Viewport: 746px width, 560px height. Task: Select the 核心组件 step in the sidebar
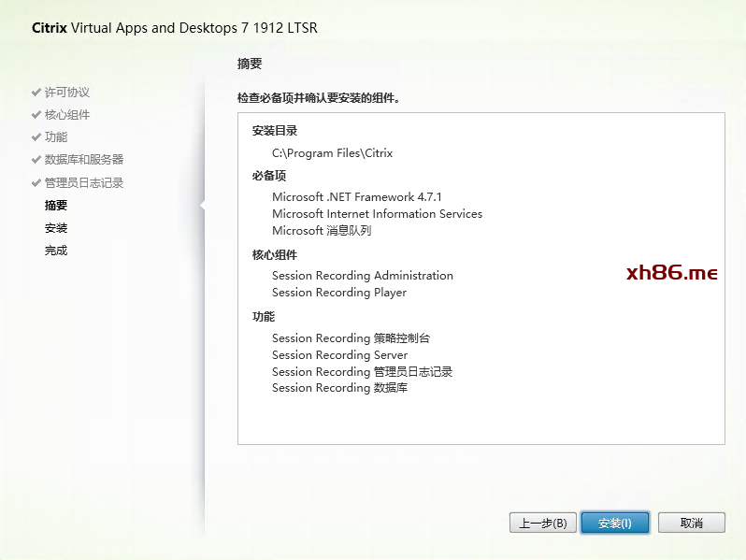pos(67,115)
